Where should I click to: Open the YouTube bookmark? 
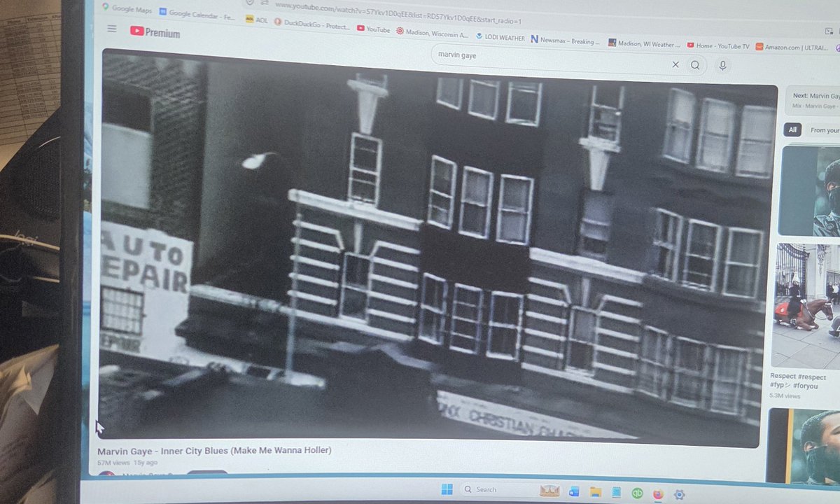pos(373,29)
